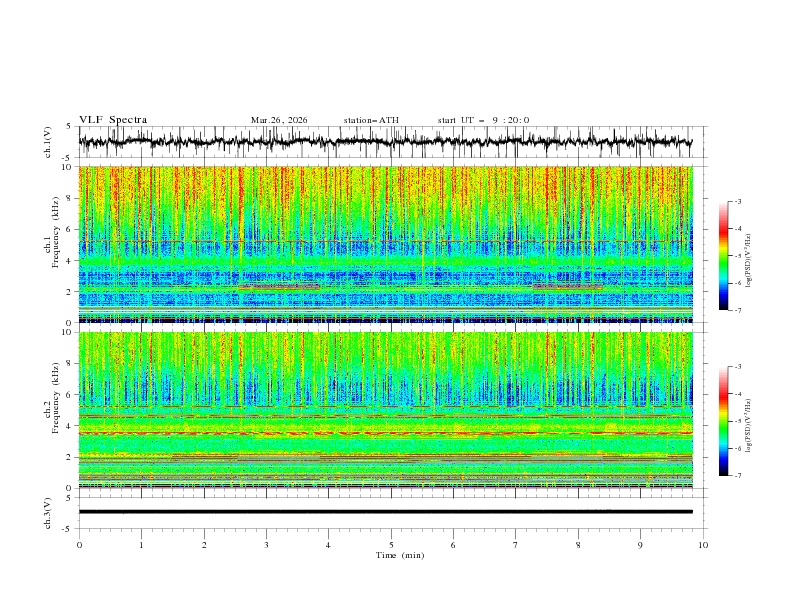Click the "ch.1(V)" axis label
Image resolution: width=792 pixels, height=612 pixels.
click(x=48, y=142)
